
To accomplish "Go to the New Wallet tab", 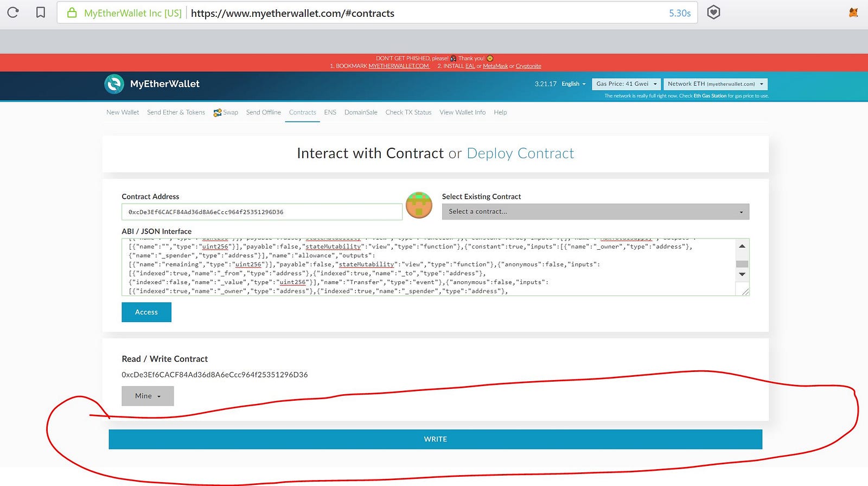I will [123, 112].
